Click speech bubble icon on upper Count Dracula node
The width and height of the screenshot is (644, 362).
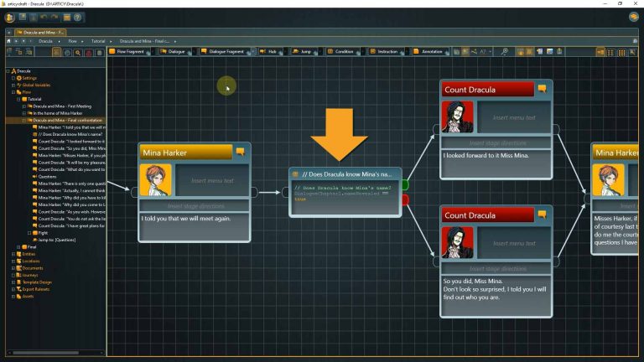(x=543, y=89)
